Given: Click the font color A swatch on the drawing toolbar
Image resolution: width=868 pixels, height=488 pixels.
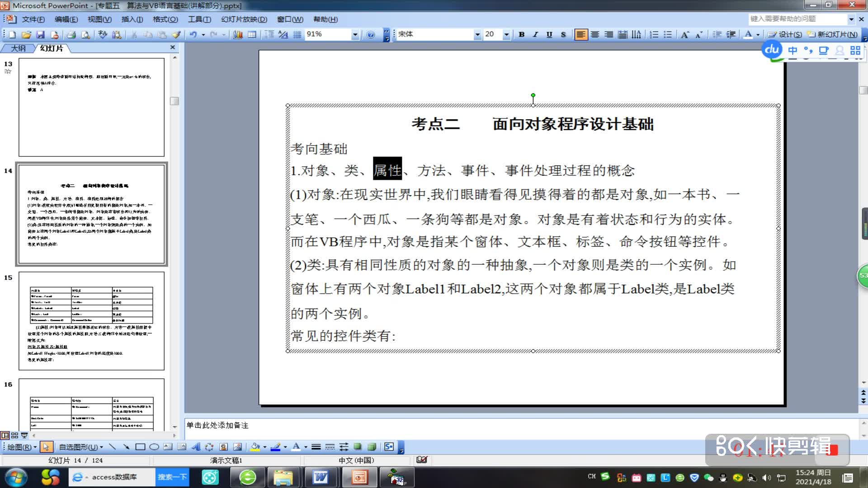Looking at the screenshot, I should (296, 447).
